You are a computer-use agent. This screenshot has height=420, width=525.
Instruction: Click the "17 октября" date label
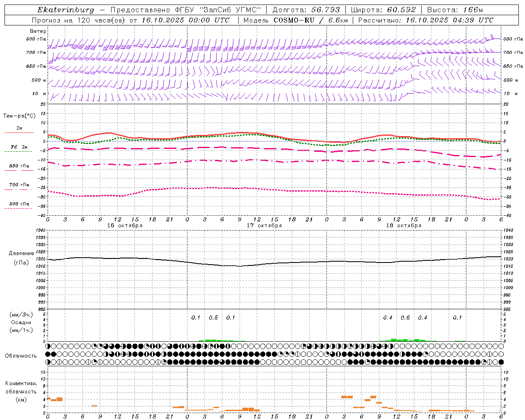(x=264, y=226)
